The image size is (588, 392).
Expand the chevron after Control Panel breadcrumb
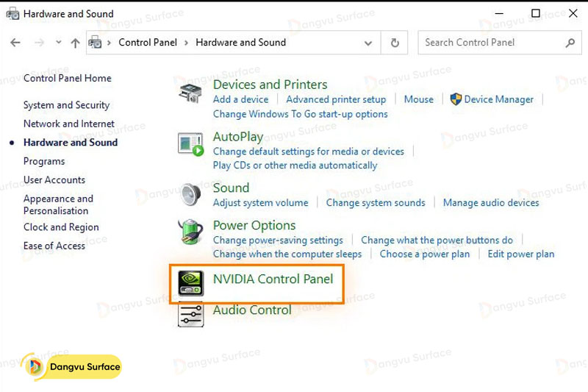186,43
